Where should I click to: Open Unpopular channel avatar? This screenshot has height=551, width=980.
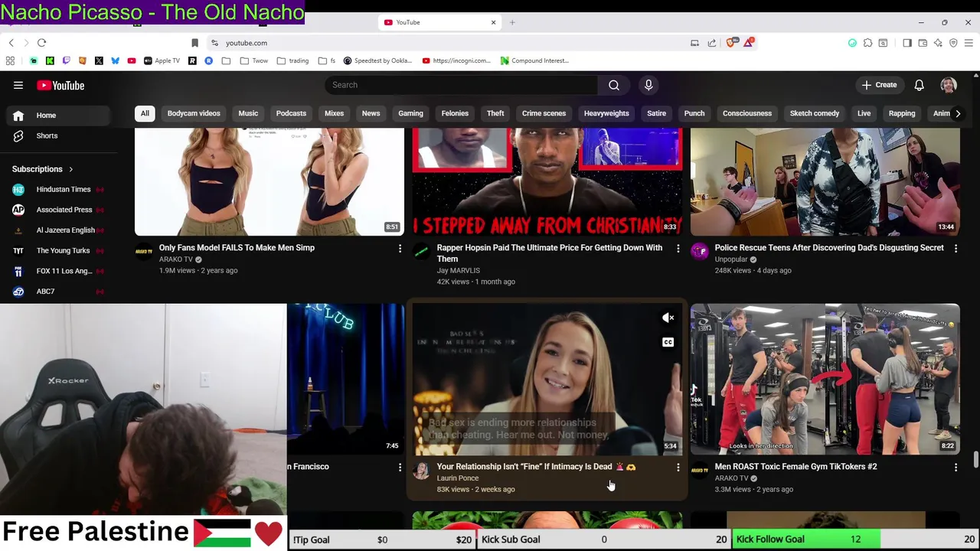point(700,253)
